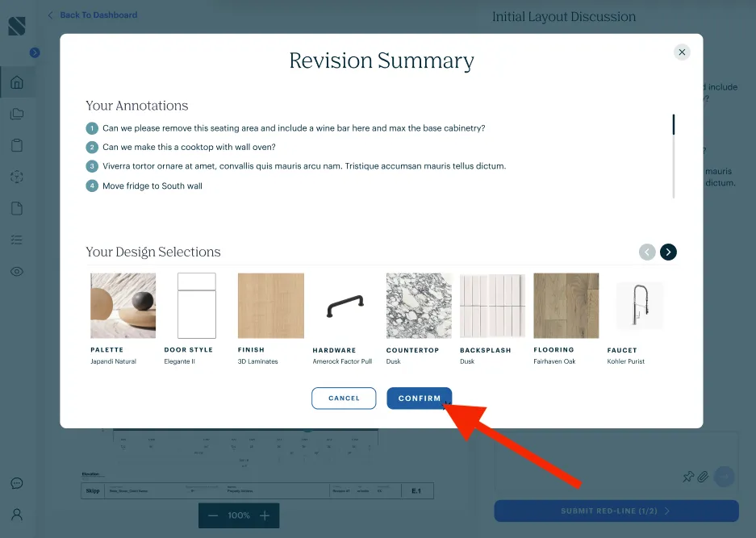Go to previous design selections page
This screenshot has width=756, height=538.
point(647,252)
